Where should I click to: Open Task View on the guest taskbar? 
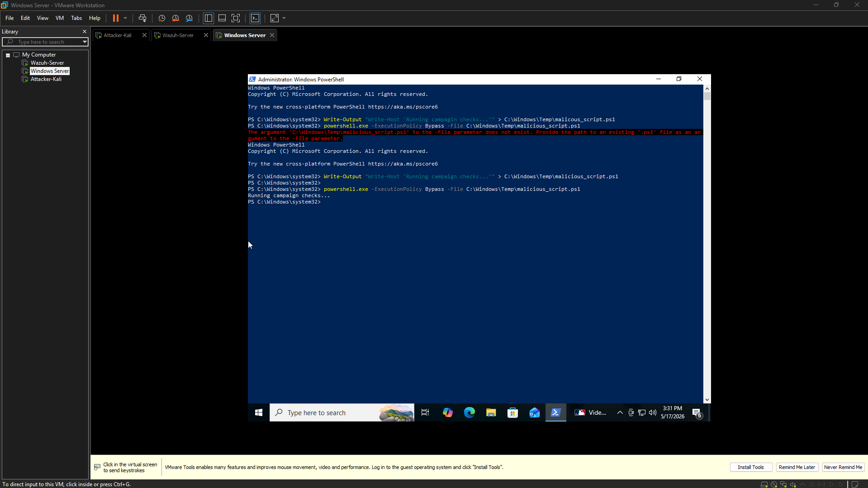click(425, 412)
